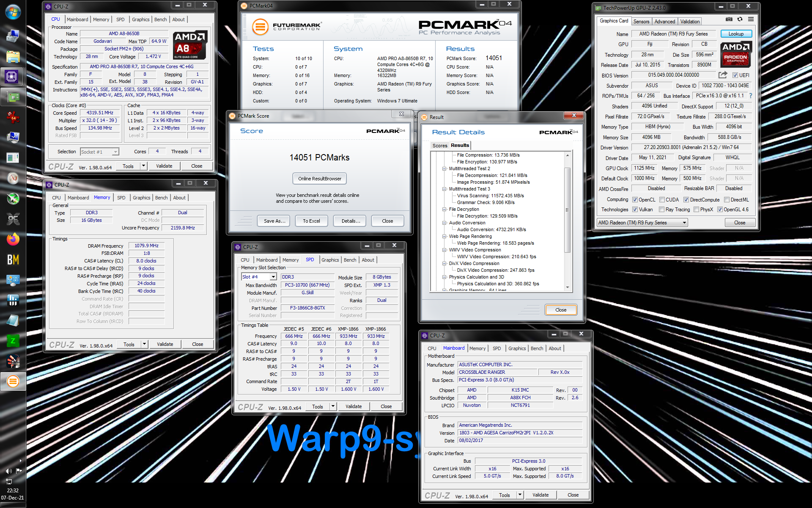The height and width of the screenshot is (508, 812).
Task: Toggle the PhysX checkbox
Action: (x=696, y=210)
